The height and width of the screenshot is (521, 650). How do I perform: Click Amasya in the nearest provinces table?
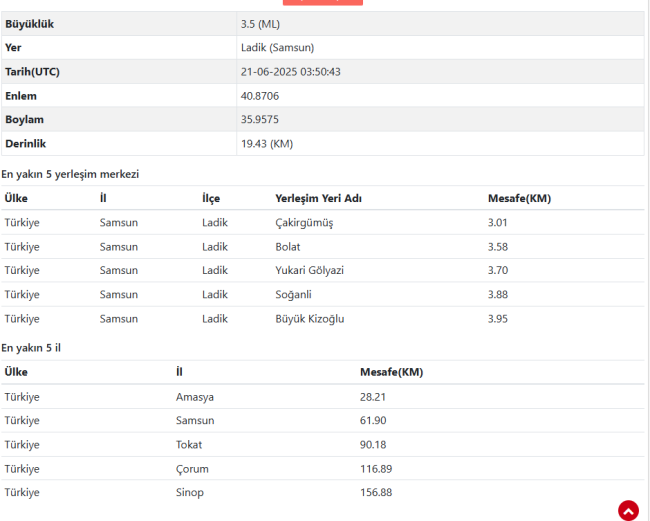click(x=195, y=396)
